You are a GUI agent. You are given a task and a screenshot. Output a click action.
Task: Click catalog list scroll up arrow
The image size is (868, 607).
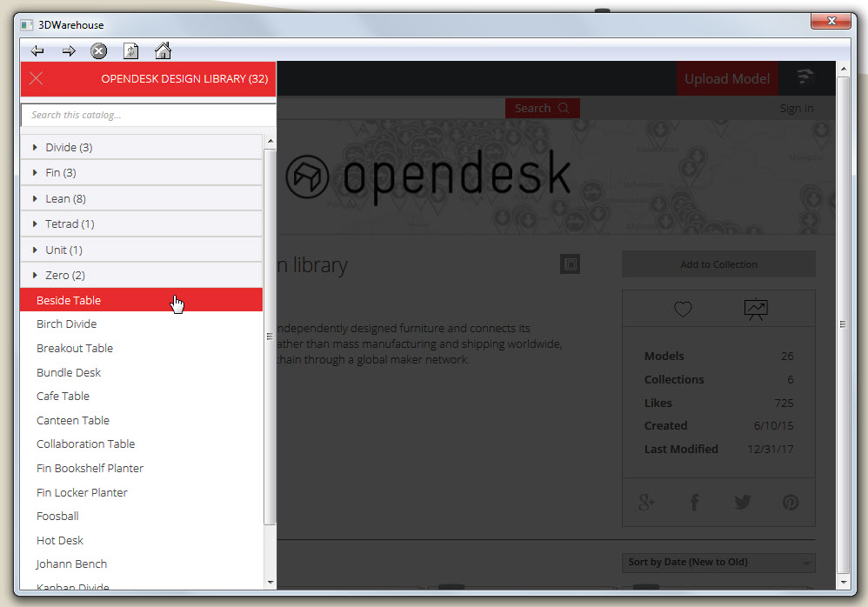tap(270, 141)
